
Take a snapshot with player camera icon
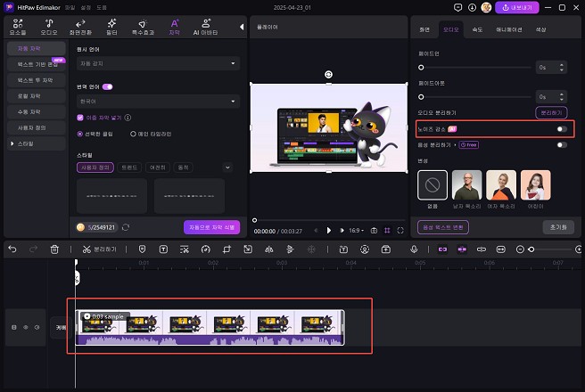(x=374, y=231)
